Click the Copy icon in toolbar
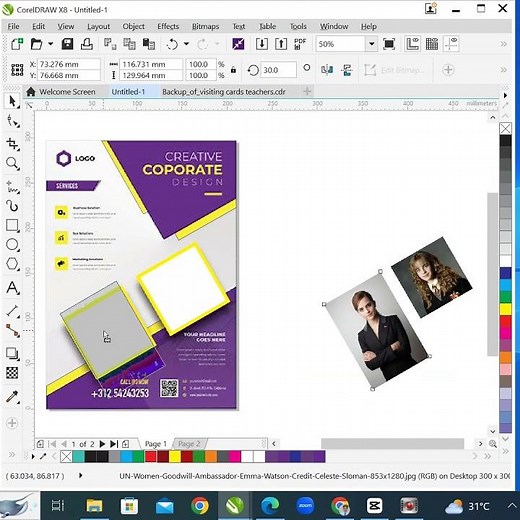The image size is (520, 520). tap(129, 44)
